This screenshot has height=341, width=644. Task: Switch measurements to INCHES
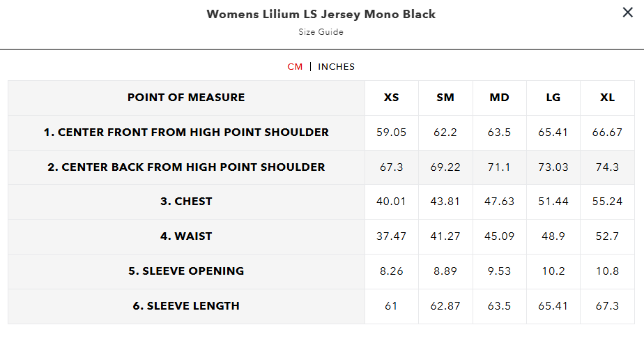coord(336,67)
